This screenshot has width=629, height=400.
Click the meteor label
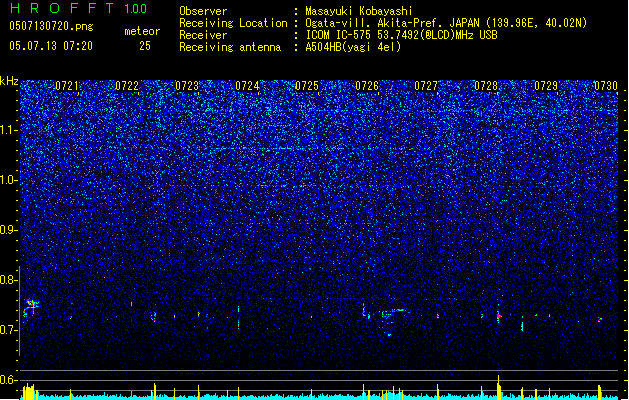click(142, 31)
